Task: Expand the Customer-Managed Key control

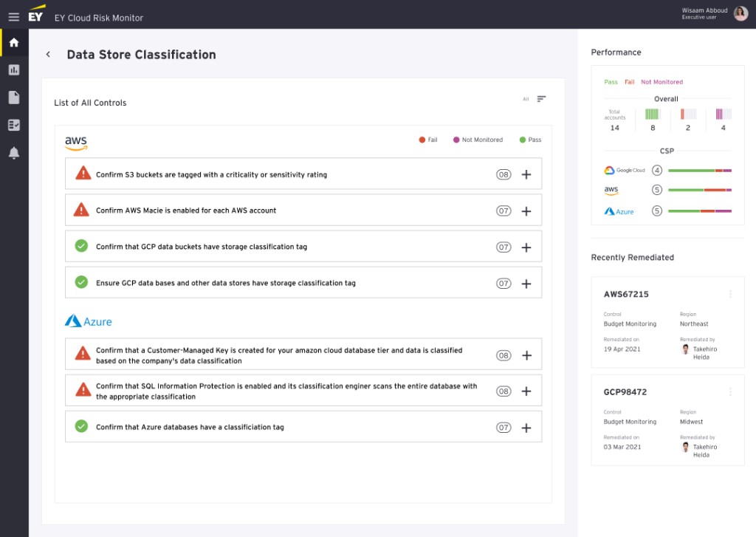Action: pyautogui.click(x=526, y=355)
